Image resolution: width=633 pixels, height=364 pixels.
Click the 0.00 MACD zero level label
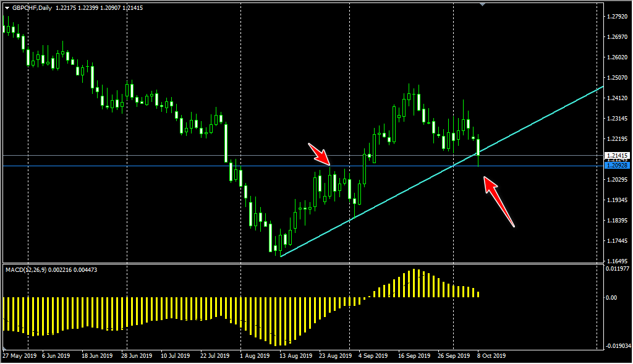coord(611,298)
